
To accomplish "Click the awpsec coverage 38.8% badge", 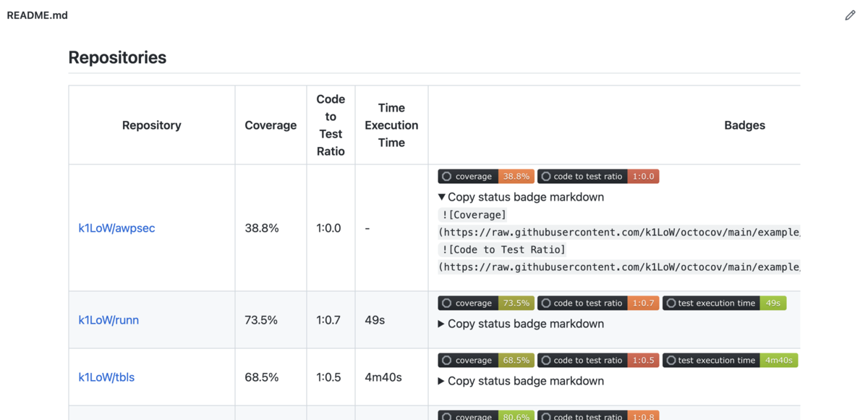I will [x=486, y=177].
